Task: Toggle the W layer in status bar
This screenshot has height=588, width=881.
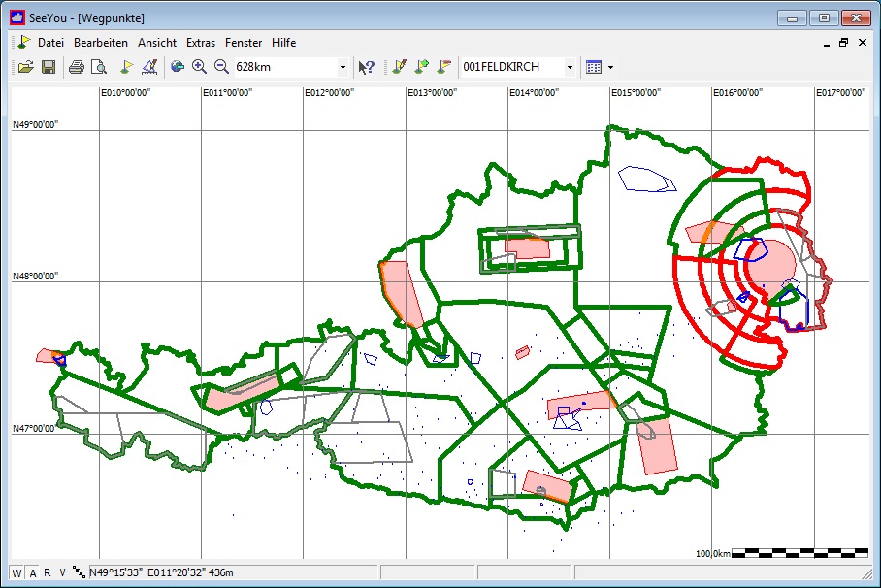Action: tap(16, 572)
